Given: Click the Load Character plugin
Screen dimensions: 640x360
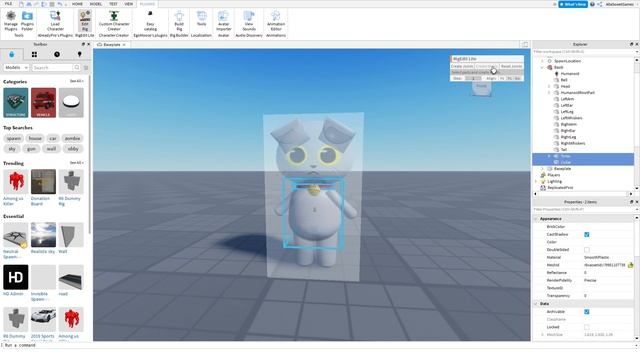Looking at the screenshot, I should tap(55, 21).
